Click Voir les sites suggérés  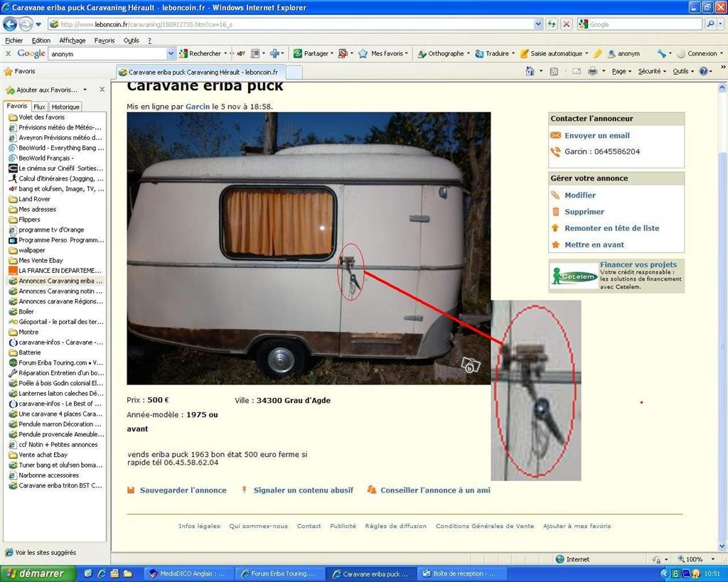point(41,553)
